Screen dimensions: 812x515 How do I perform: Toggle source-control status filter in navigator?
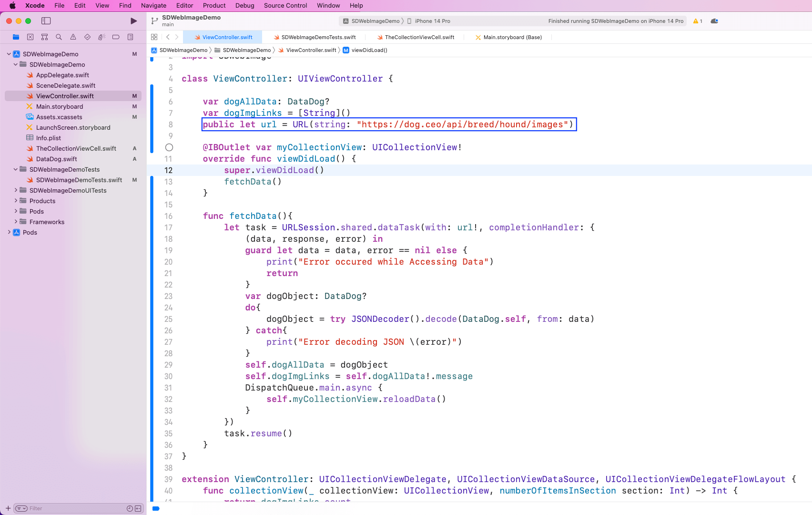click(x=138, y=508)
